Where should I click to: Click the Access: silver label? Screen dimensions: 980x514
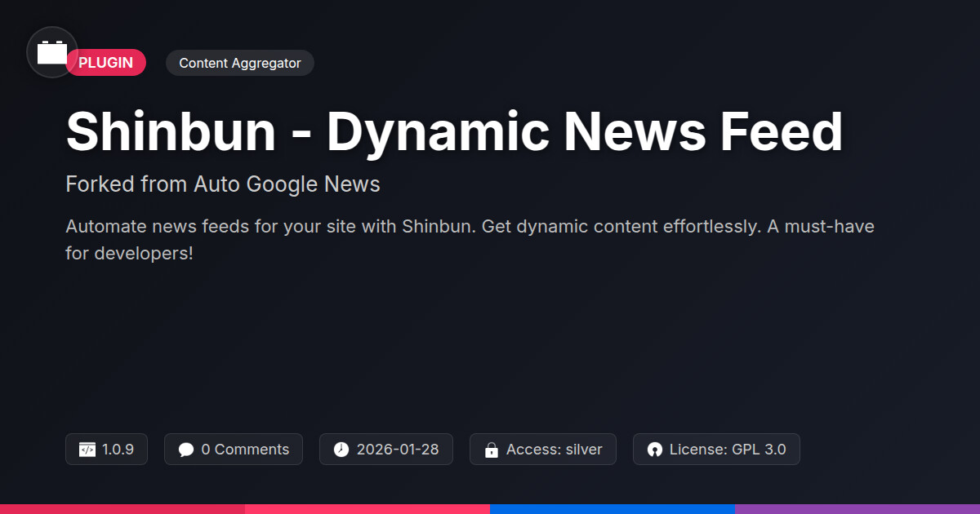(554, 450)
